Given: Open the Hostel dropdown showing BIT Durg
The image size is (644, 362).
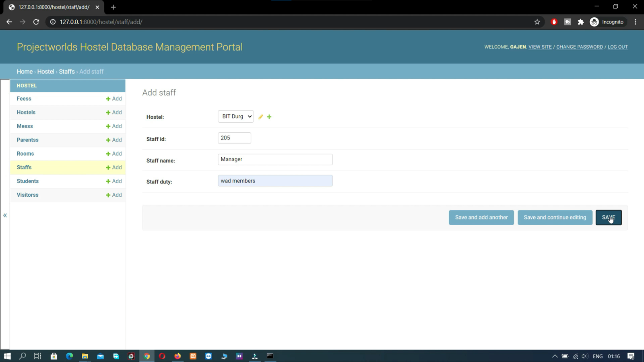Looking at the screenshot, I should 236,116.
